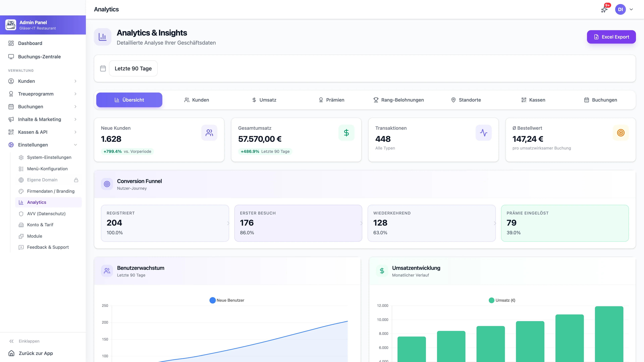Viewport: 644px width, 362px height.
Task: Click the Registriert funnel step card
Action: (165, 223)
